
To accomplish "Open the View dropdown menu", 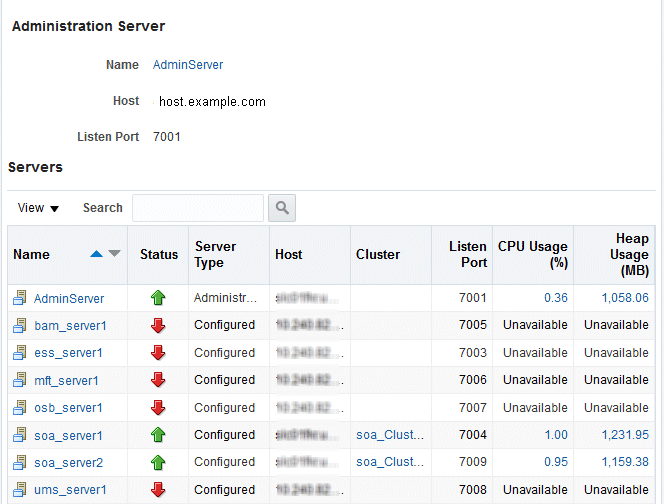I will click(38, 208).
